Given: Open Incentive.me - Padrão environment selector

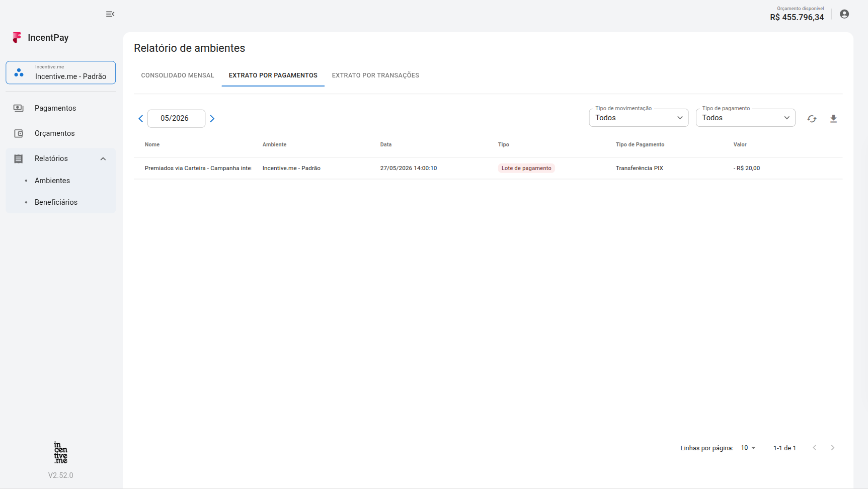Looking at the screenshot, I should (x=61, y=72).
